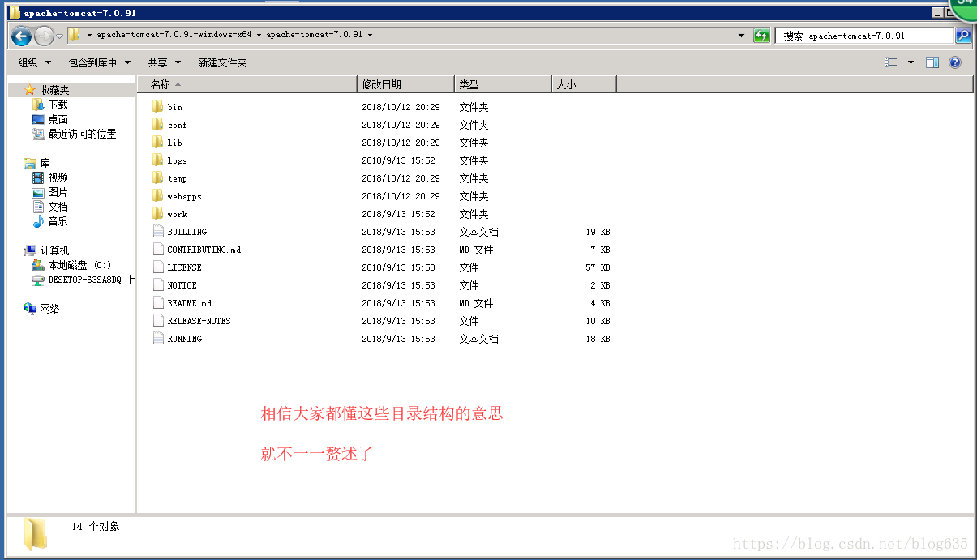Open the view options dropdown arrow
The width and height of the screenshot is (977, 560).
[x=911, y=62]
